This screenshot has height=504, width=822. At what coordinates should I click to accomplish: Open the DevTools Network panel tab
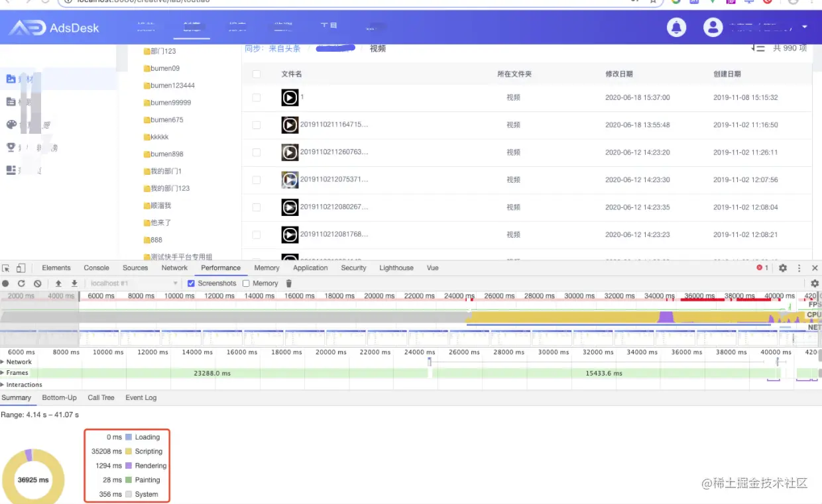174,268
